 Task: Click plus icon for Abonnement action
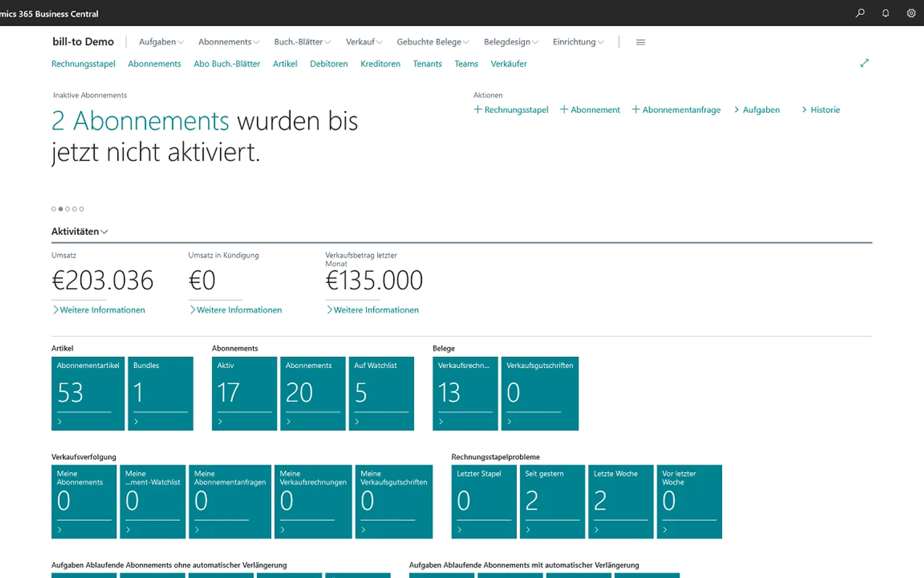pos(564,109)
